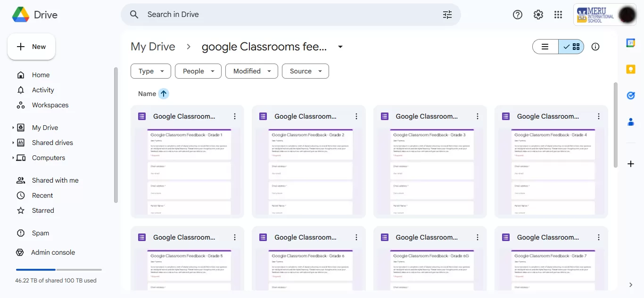Show folder details info icon

(595, 47)
